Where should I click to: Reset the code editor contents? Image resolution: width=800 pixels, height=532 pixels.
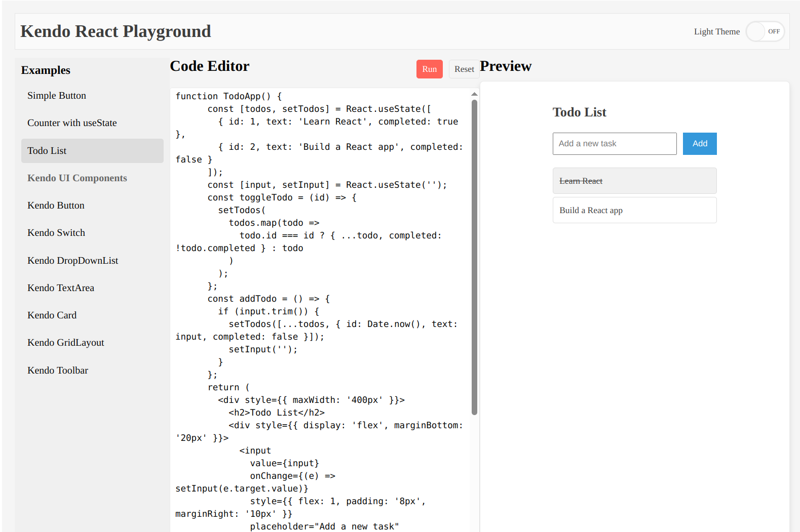[x=464, y=69]
